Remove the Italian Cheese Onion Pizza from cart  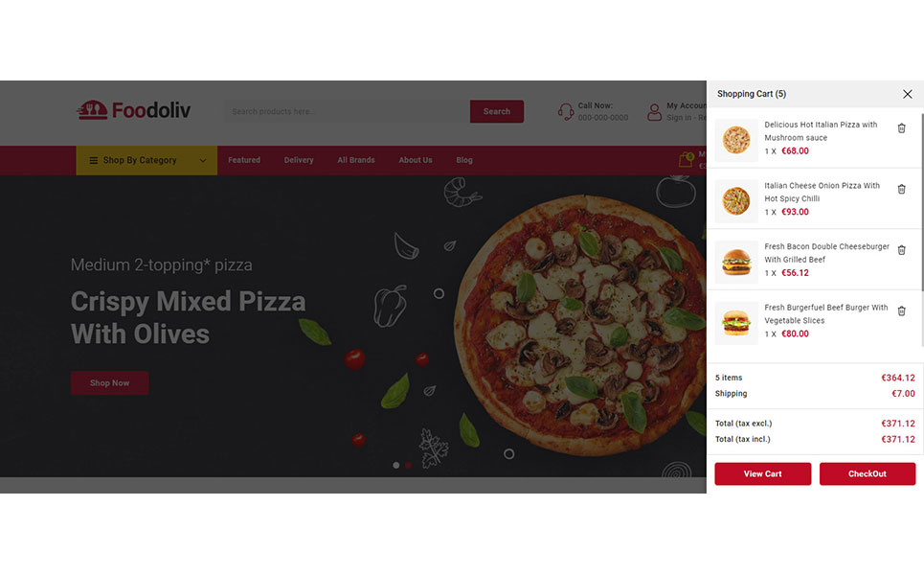(901, 190)
